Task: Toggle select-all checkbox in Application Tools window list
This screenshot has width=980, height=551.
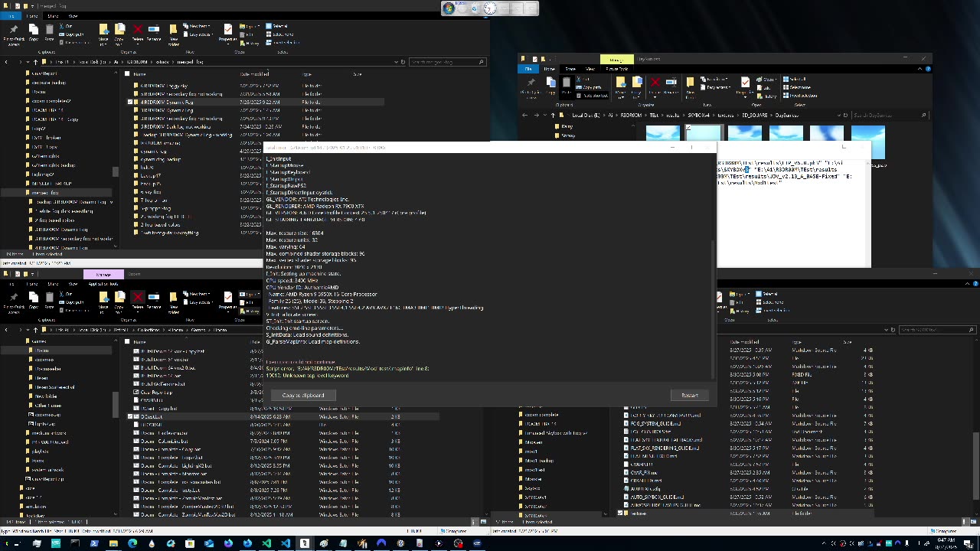Action: [x=127, y=341]
